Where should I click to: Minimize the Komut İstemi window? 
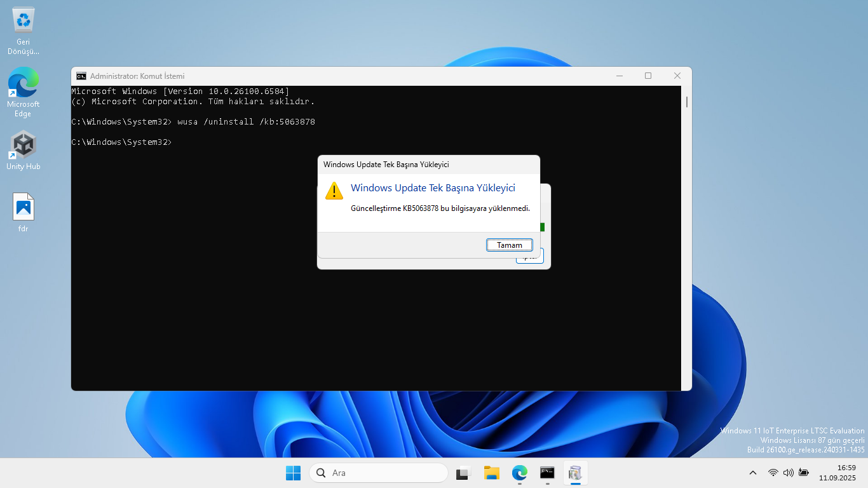[x=620, y=76]
